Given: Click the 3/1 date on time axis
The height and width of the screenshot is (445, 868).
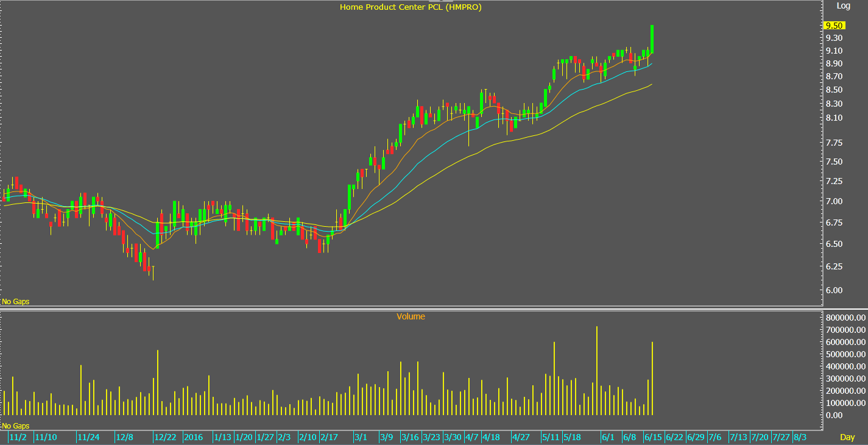Looking at the screenshot, I should (361, 437).
